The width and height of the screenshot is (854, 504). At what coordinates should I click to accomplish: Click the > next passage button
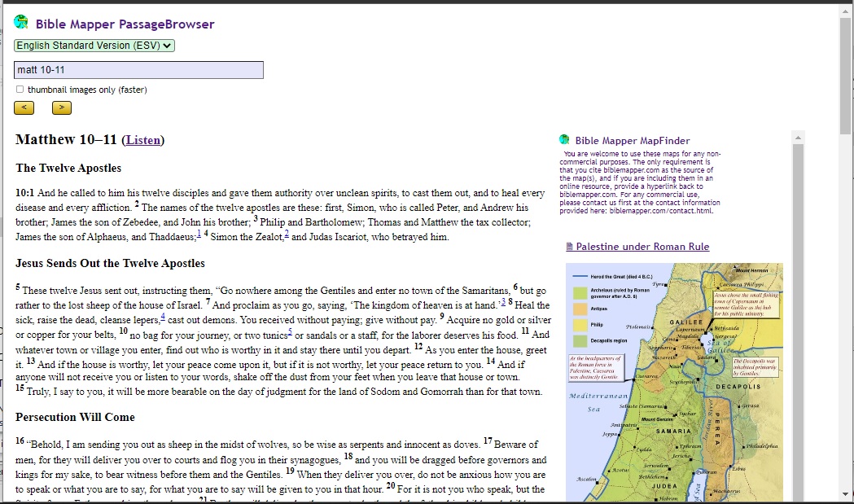(x=61, y=107)
